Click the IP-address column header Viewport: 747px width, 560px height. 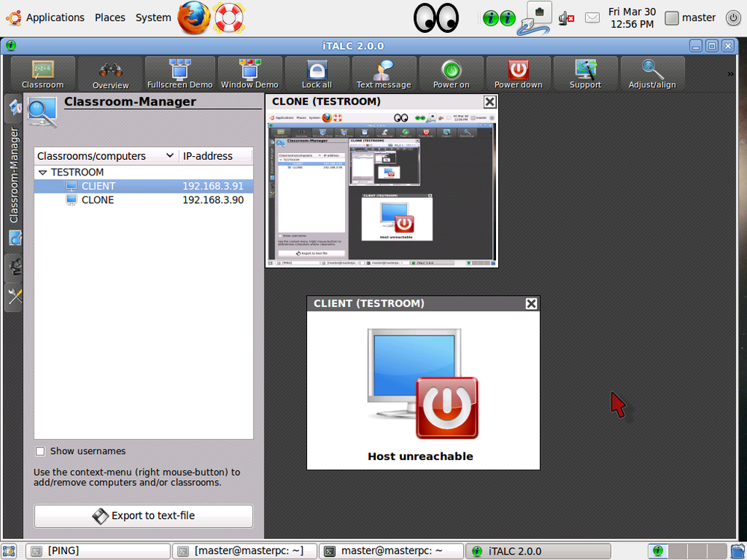pyautogui.click(x=216, y=156)
